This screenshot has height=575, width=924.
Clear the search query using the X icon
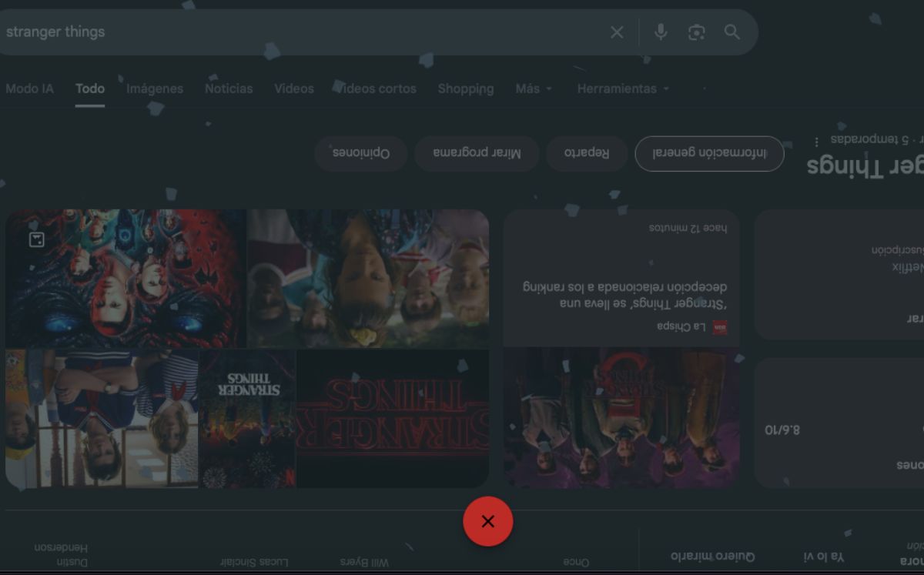tap(616, 32)
